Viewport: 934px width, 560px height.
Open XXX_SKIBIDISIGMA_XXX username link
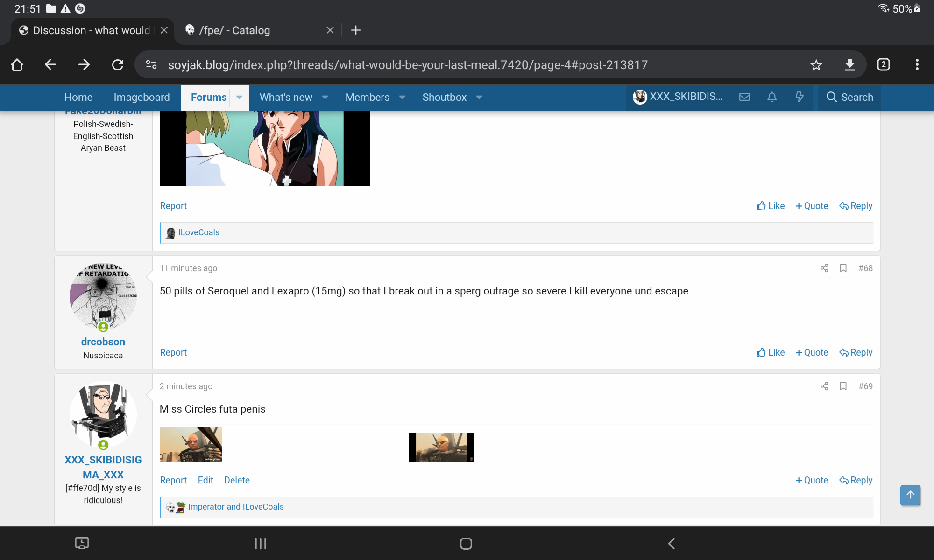pos(103,467)
